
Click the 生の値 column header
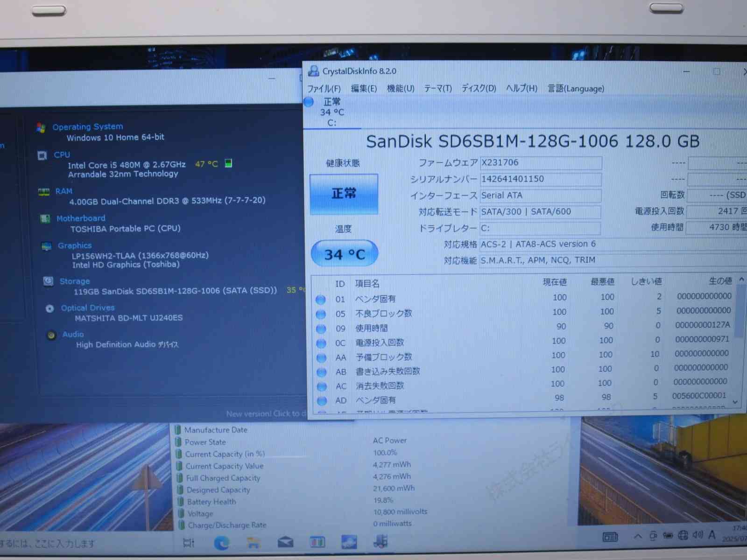click(720, 281)
